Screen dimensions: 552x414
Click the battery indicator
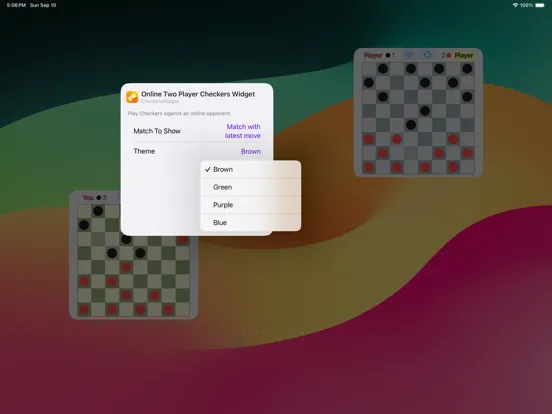(x=540, y=5)
